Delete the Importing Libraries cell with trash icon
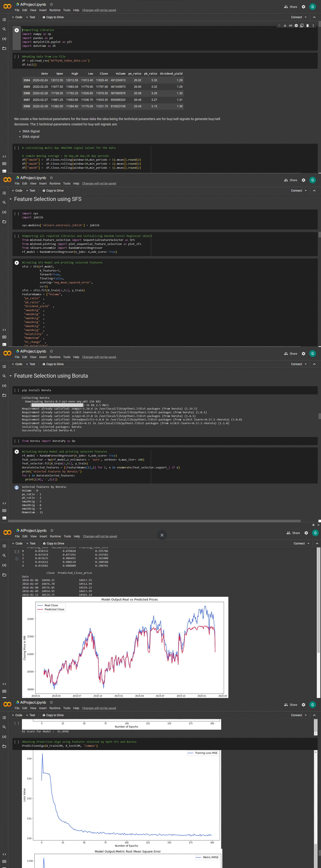This screenshot has height=868, width=321. (307, 26)
